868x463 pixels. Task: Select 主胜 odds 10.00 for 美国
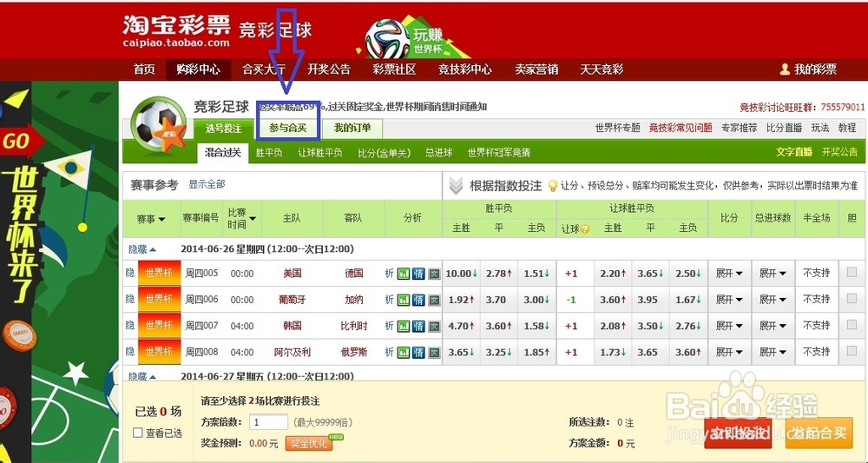[461, 274]
